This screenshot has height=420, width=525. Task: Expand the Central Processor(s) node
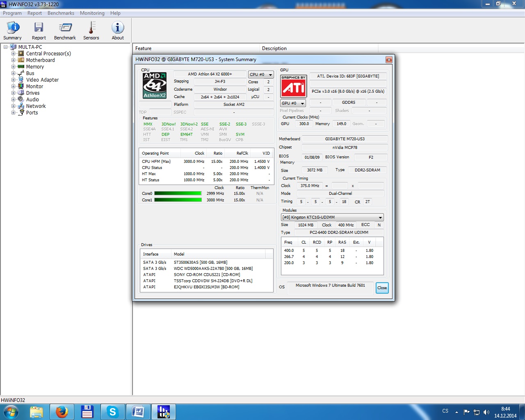[14, 53]
